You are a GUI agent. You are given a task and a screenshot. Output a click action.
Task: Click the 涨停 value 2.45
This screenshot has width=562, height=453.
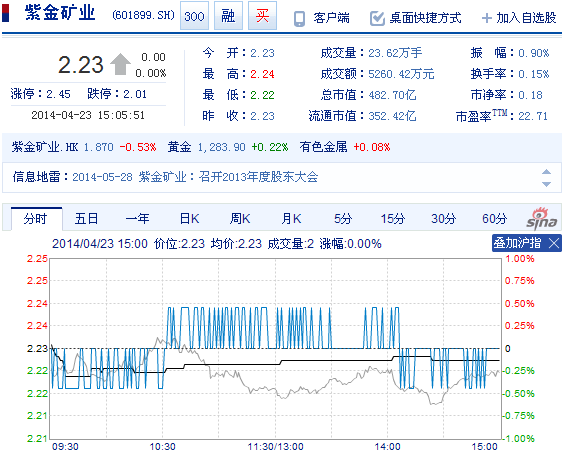click(x=58, y=94)
